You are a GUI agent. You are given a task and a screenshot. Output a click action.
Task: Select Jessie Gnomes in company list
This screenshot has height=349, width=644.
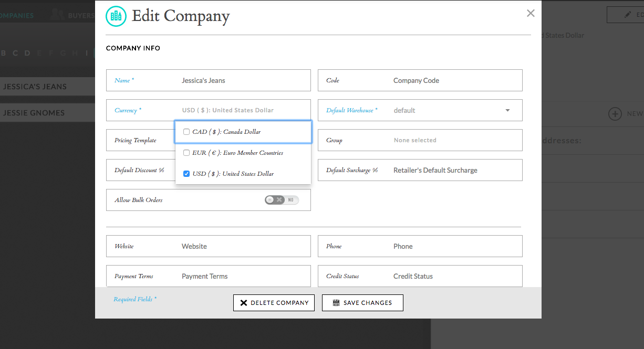(x=47, y=113)
